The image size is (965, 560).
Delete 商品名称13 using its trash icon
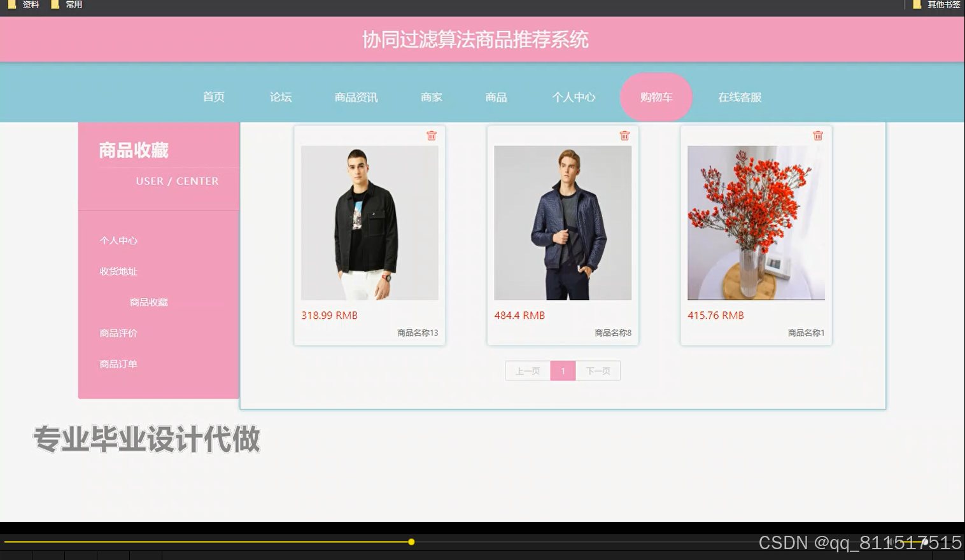click(432, 135)
